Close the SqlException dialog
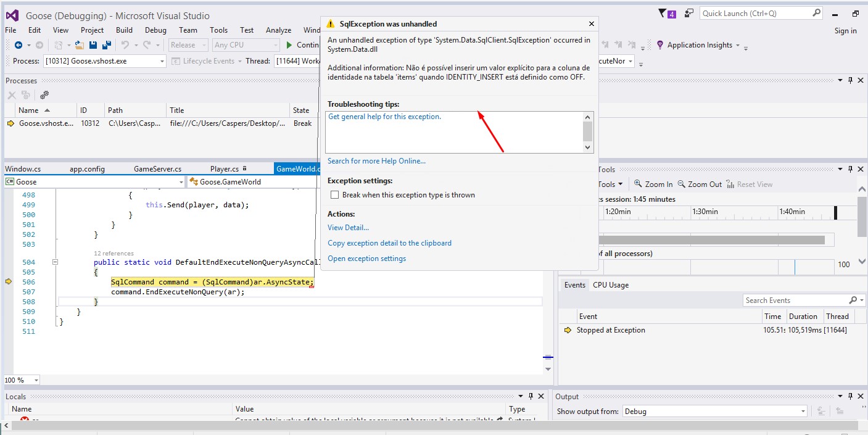The height and width of the screenshot is (435, 868). tap(592, 24)
